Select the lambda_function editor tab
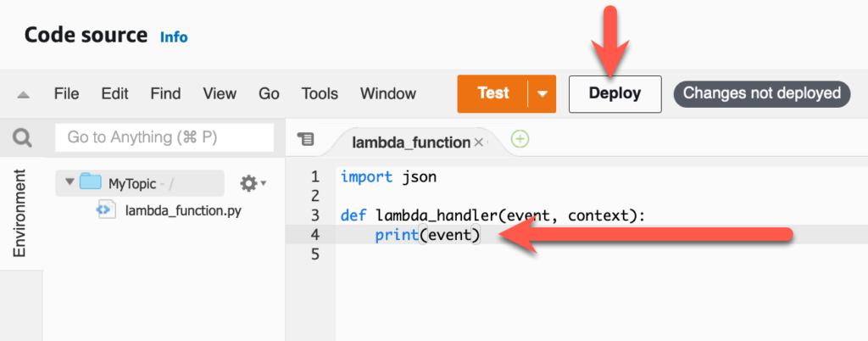The image size is (868, 341). pos(410,143)
